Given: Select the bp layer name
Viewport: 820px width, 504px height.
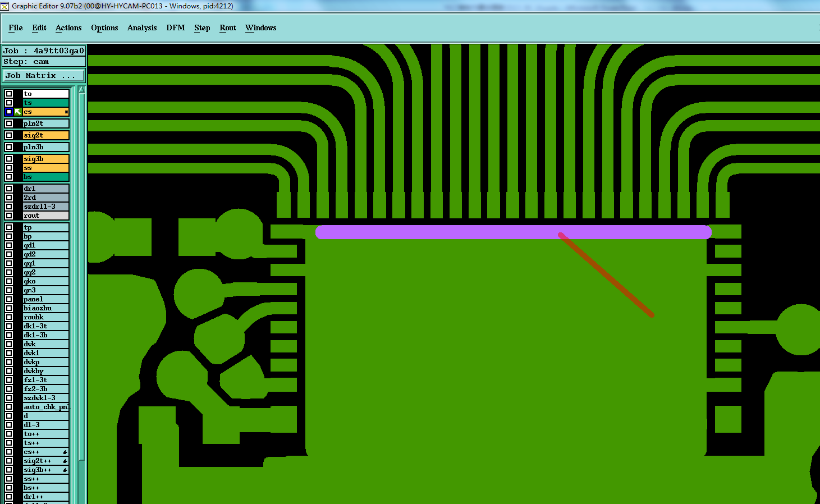Looking at the screenshot, I should coord(45,236).
